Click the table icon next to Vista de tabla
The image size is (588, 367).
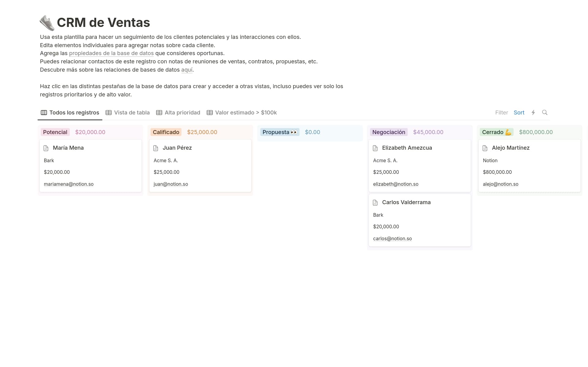[x=108, y=112]
